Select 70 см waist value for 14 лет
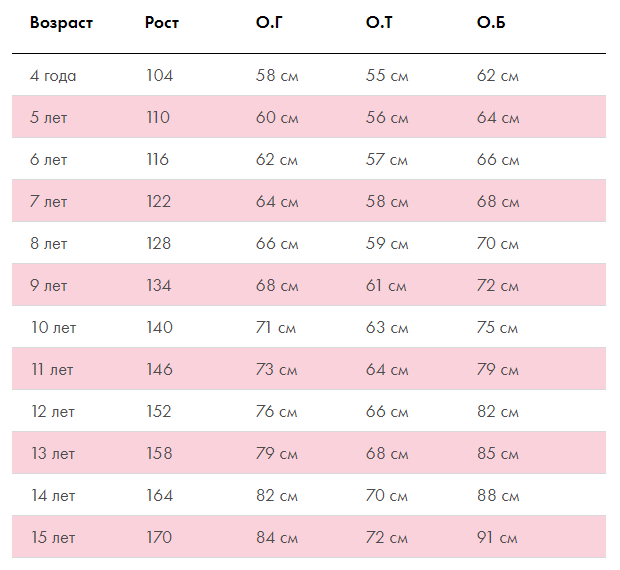 pos(386,496)
